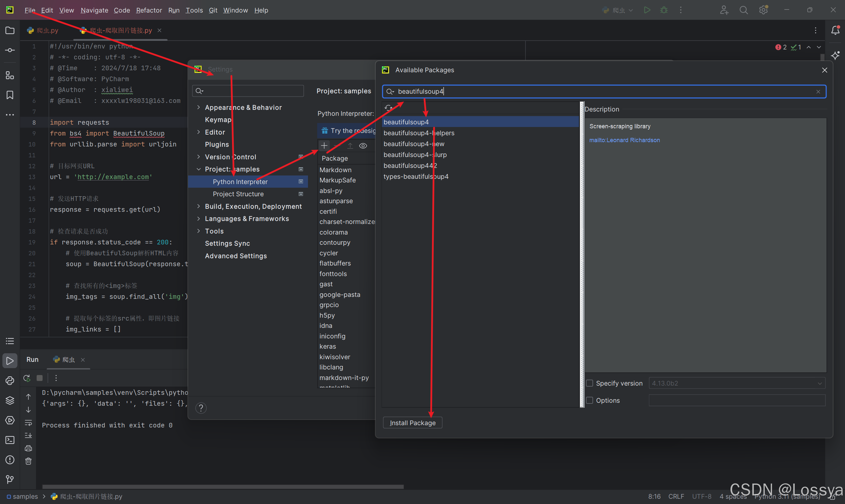Clear the package search text with X
The image size is (845, 504).
coord(818,92)
